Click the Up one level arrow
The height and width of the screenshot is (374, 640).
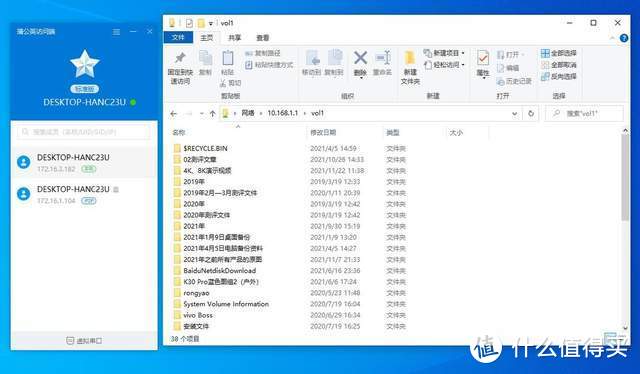212,114
